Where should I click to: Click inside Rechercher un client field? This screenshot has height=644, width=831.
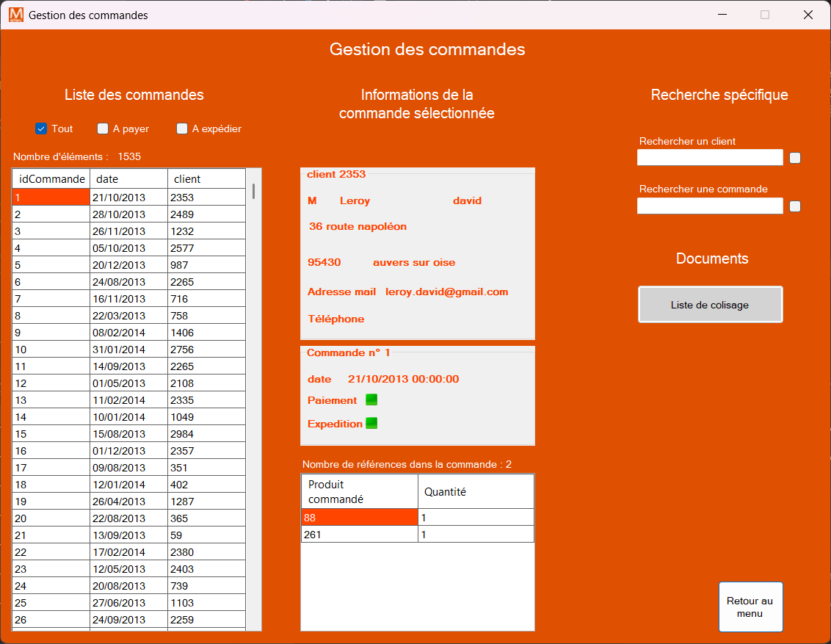pos(710,158)
